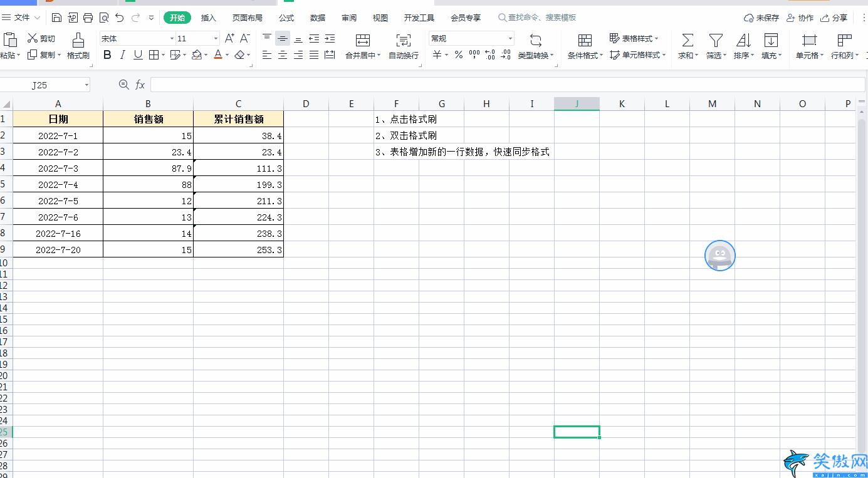Click the percent style icon

459,55
